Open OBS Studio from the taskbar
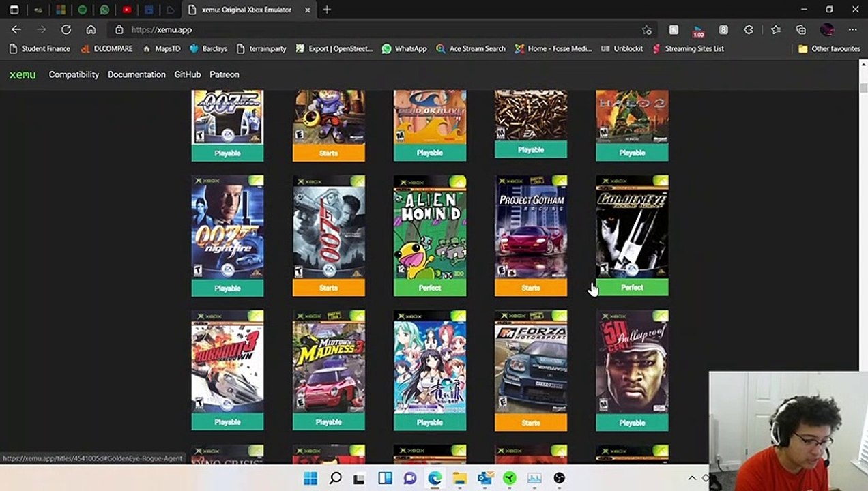The image size is (868, 491). click(560, 478)
